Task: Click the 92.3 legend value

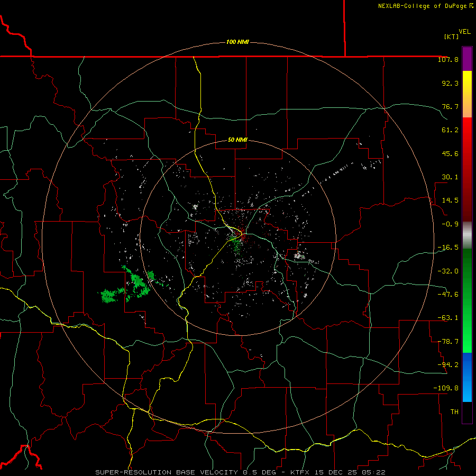Action: [450, 83]
